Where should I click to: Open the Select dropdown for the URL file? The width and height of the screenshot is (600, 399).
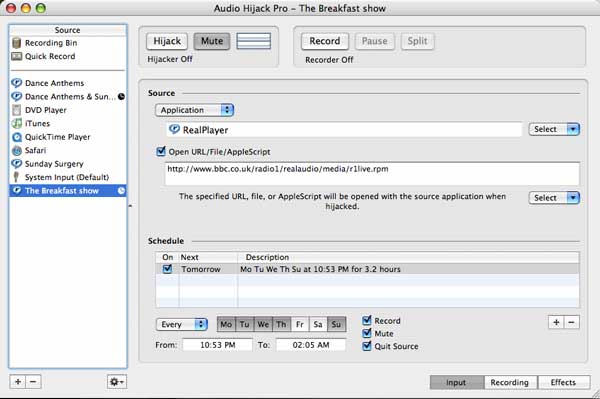[554, 198]
